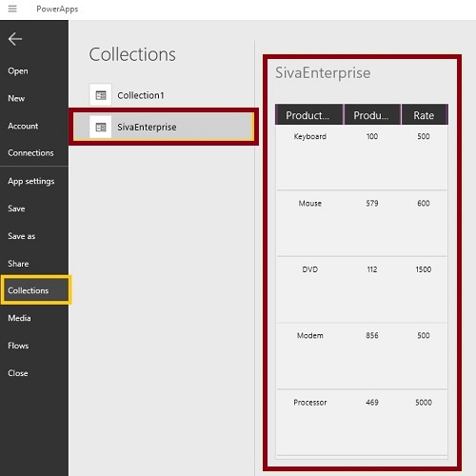Select the SivaEnterprise collection

point(164,127)
